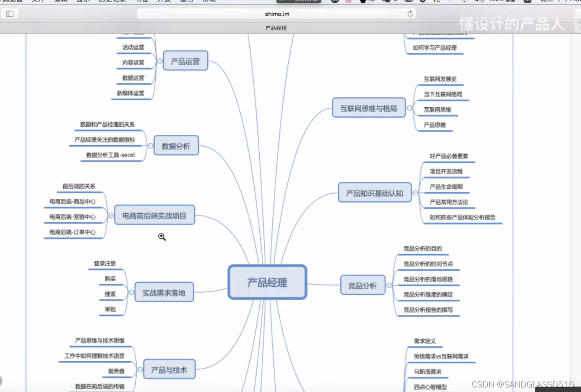The height and width of the screenshot is (392, 581).
Task: Select the 产品运营 node
Action: (185, 61)
